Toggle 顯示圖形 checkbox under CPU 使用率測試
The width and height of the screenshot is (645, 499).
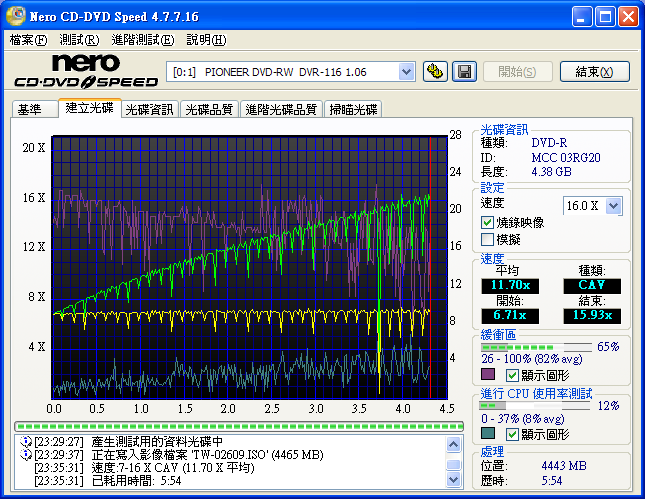pyautogui.click(x=513, y=434)
